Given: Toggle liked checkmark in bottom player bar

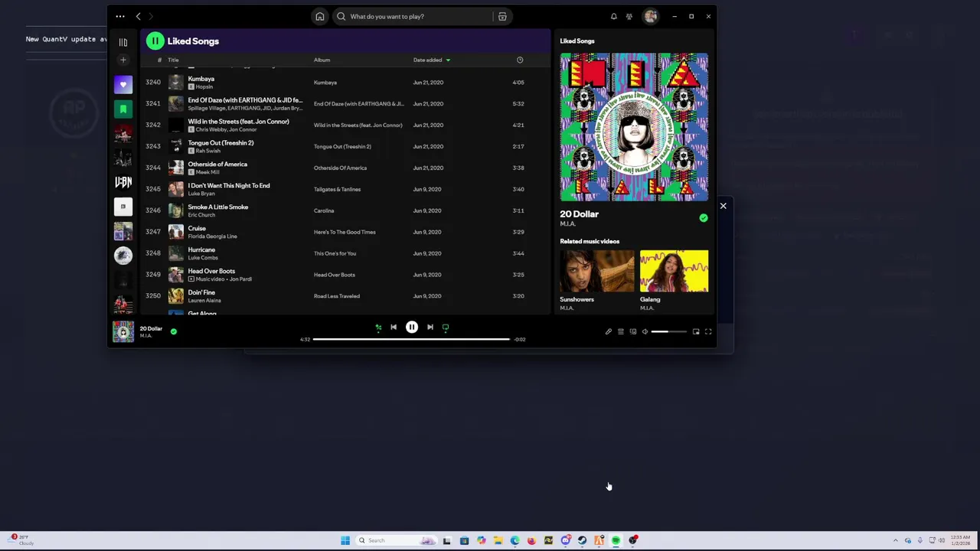Looking at the screenshot, I should coord(174,331).
